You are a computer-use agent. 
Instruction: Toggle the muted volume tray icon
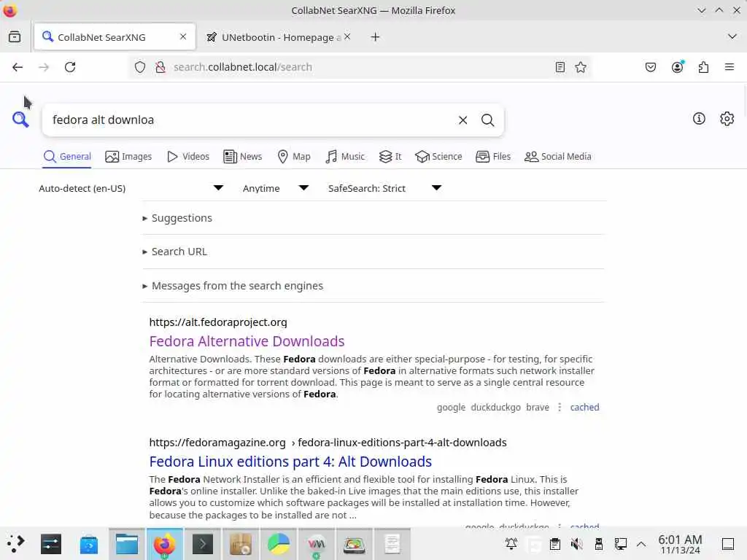coord(576,544)
